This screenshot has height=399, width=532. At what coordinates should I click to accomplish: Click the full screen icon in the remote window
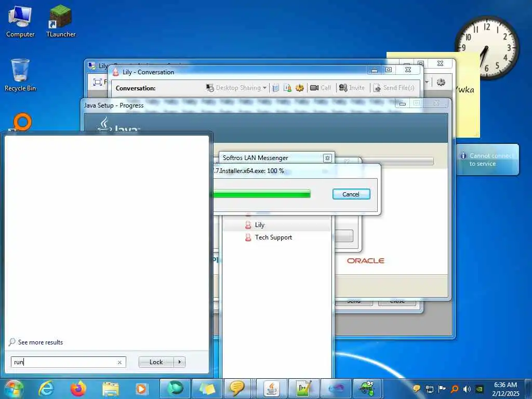coord(97,82)
